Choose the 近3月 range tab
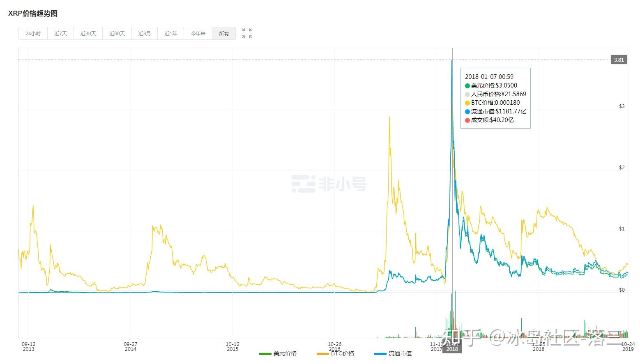Image resolution: width=640 pixels, height=364 pixels. [145, 33]
